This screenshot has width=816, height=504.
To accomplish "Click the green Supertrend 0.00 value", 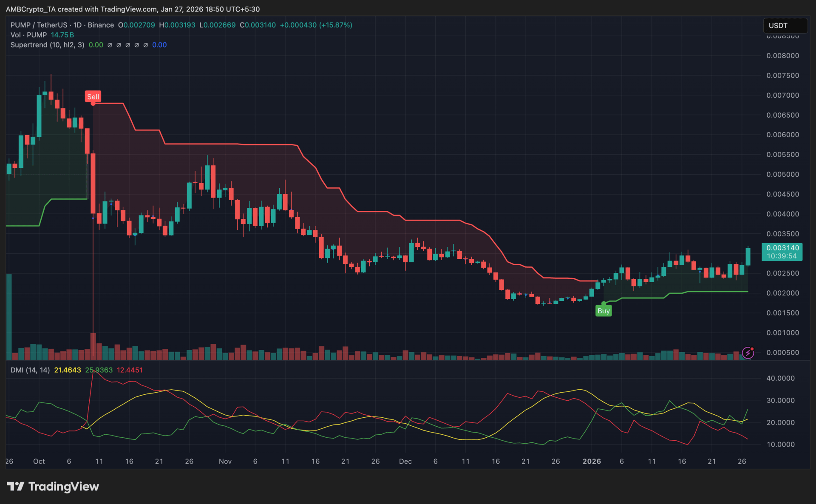I will tap(96, 45).
